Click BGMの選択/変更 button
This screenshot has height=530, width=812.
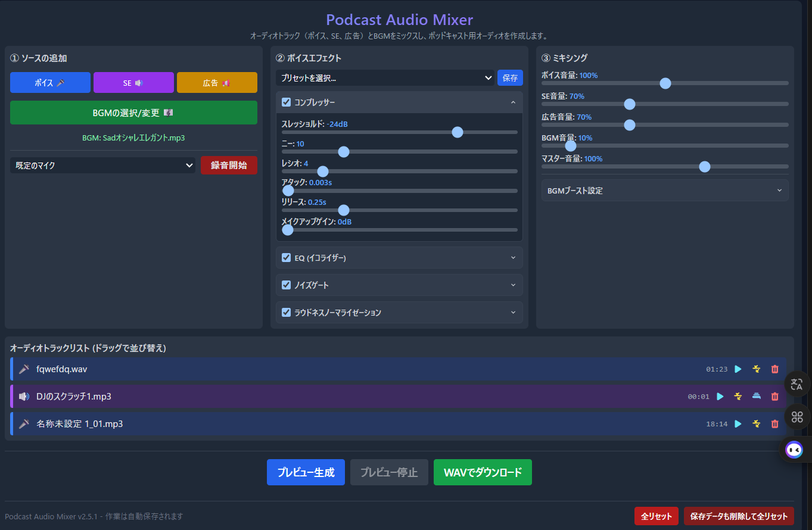133,113
